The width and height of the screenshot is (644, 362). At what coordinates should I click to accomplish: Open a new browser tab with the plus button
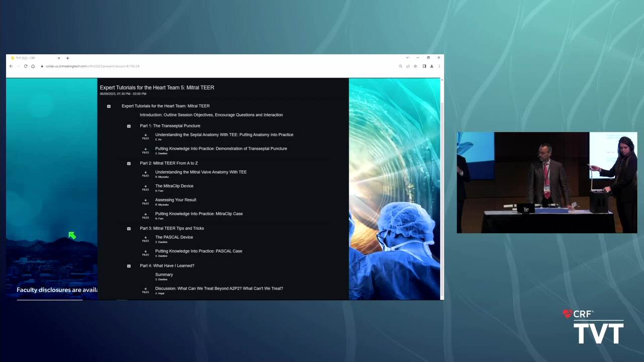tap(67, 58)
